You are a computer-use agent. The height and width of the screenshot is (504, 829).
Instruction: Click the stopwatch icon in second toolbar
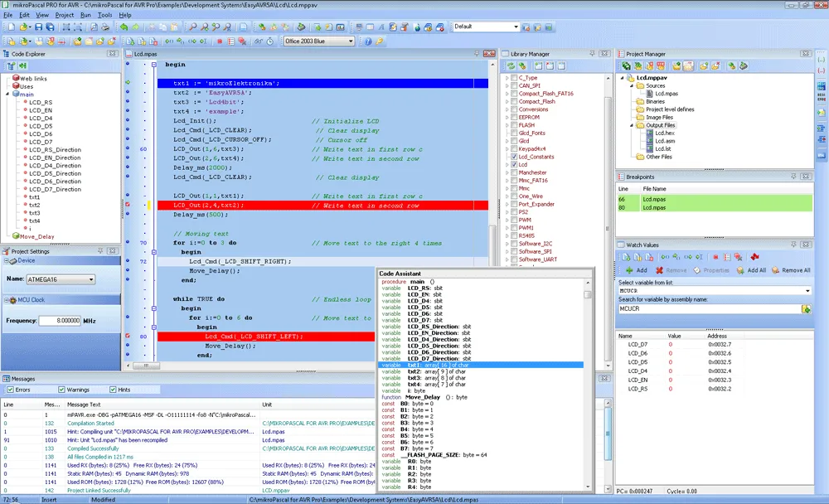click(269, 41)
